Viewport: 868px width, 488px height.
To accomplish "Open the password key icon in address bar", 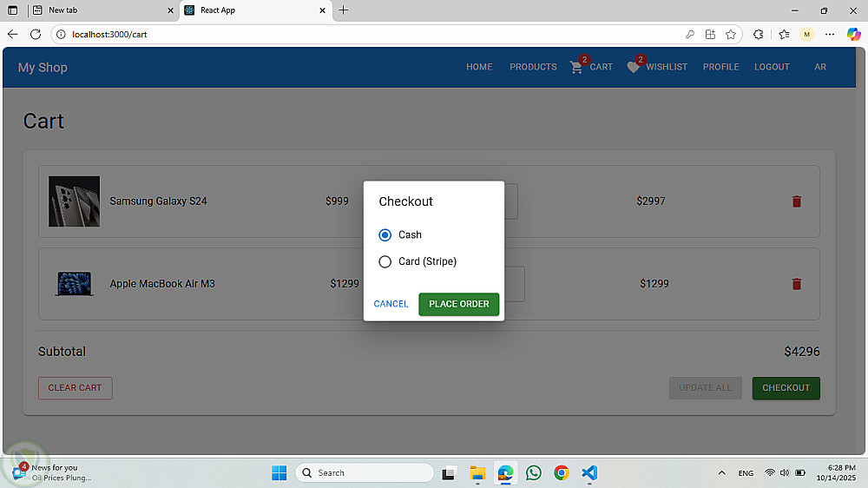I will pyautogui.click(x=690, y=35).
